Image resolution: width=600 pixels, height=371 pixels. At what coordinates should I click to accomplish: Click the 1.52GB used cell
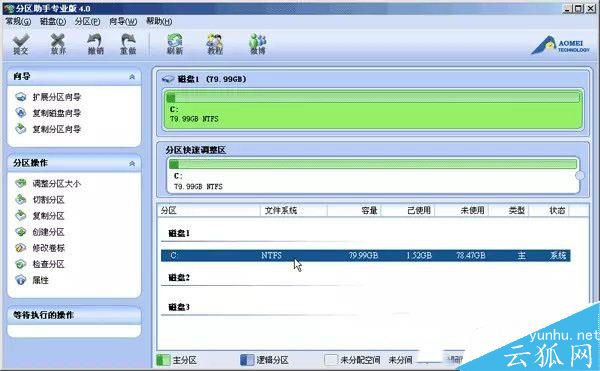click(419, 255)
